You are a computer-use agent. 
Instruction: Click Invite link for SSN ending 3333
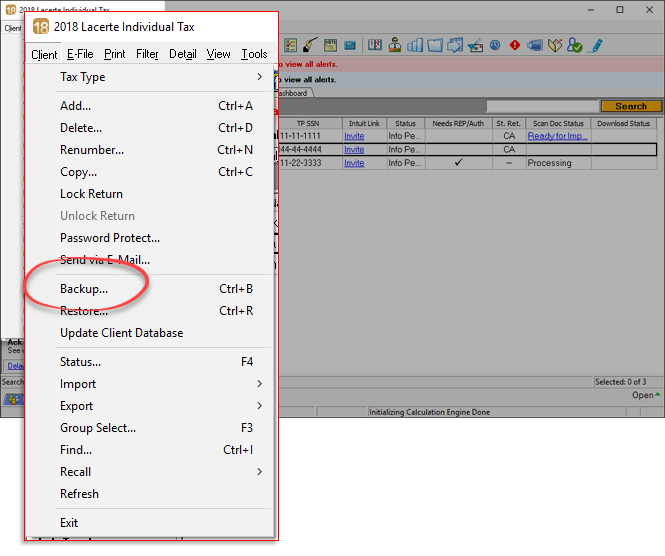(354, 163)
